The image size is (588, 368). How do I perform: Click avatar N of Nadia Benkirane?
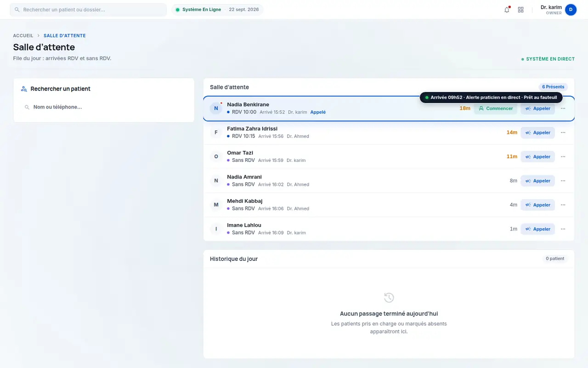coord(216,109)
